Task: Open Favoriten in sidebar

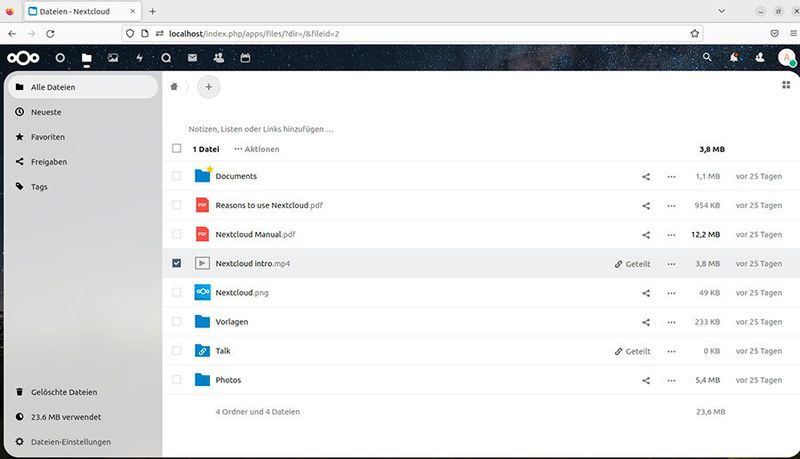Action: pos(83,137)
